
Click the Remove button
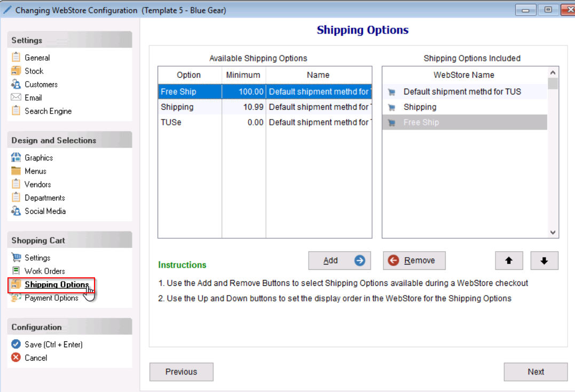[414, 260]
